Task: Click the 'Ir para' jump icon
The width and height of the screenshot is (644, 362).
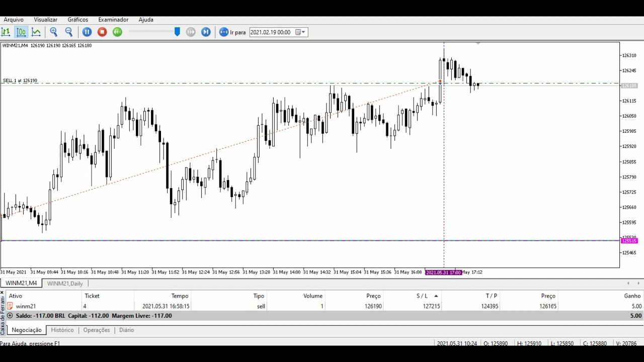Action: (224, 32)
